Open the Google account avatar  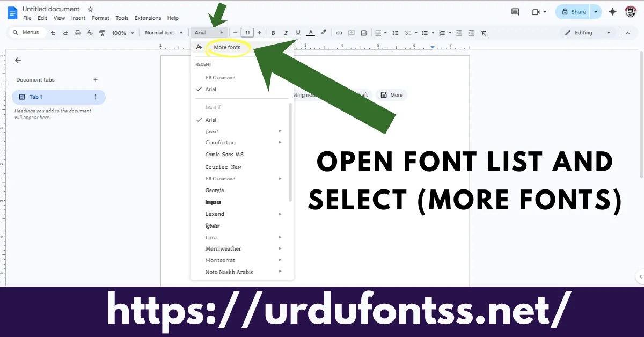[631, 12]
